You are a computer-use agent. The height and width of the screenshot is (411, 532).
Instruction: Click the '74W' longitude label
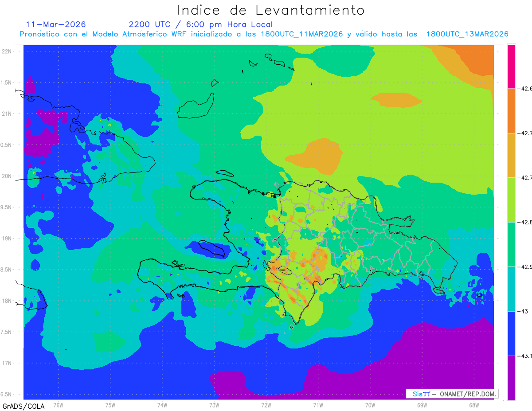[162, 405]
